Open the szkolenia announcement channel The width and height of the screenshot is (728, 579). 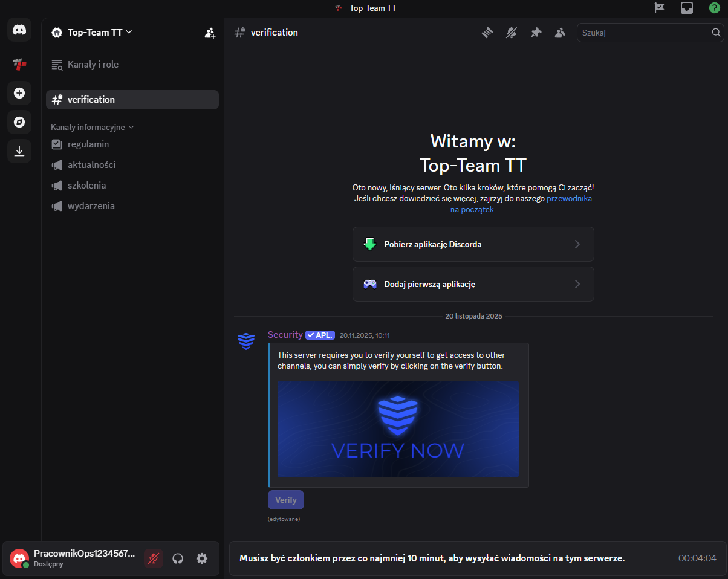pos(132,186)
